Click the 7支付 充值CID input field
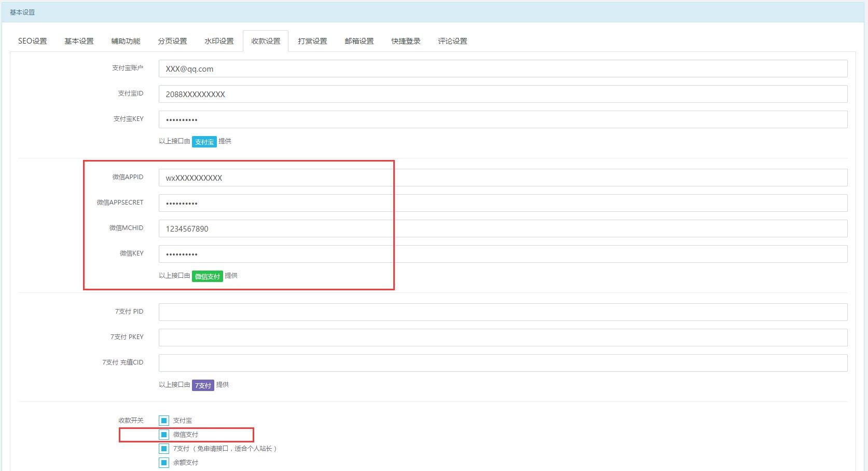 coord(502,363)
